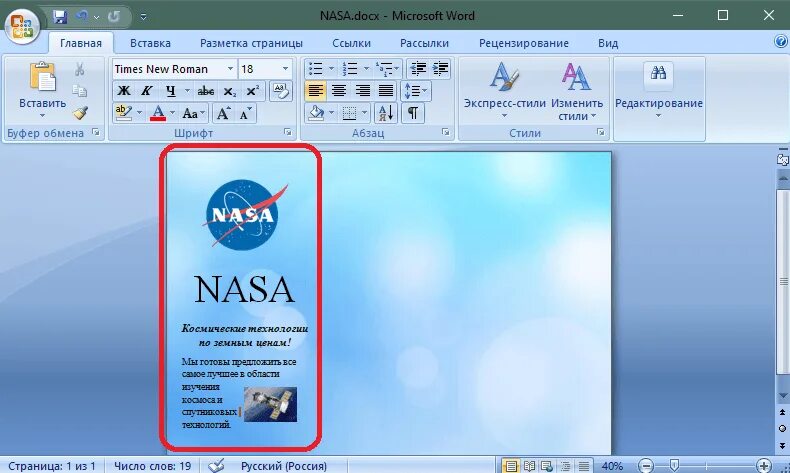Open the Рассылки tab

pos(424,43)
